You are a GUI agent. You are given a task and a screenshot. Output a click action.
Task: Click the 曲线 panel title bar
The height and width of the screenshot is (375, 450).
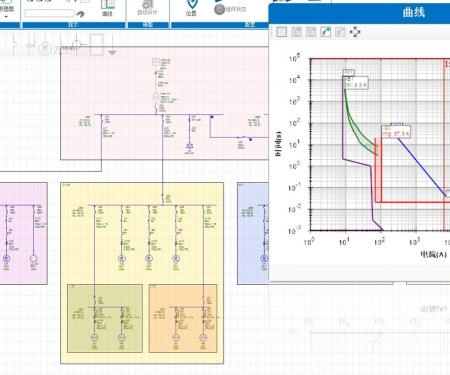pos(359,13)
